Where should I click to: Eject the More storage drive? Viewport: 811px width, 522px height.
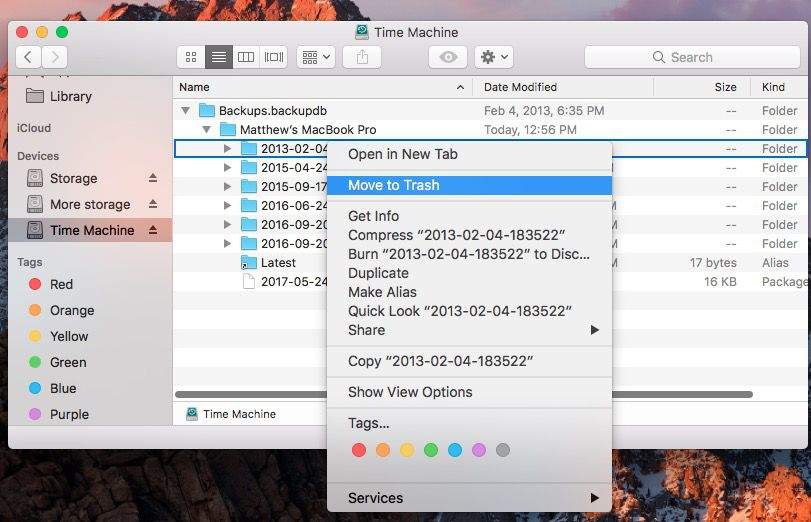[x=153, y=204]
